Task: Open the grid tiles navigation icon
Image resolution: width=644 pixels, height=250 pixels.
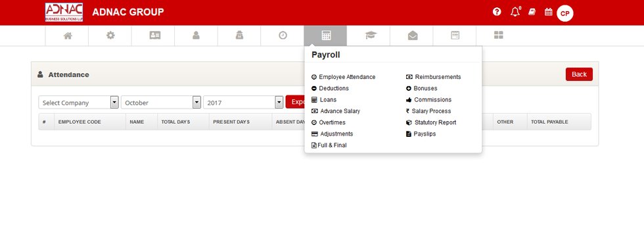Action: click(499, 36)
